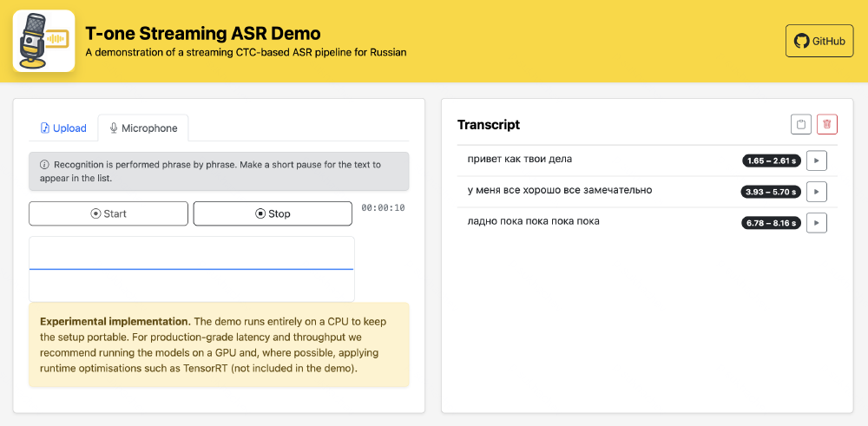Play the 'у меня все хорошо' phrase
This screenshot has width=868, height=426.
[x=817, y=192]
